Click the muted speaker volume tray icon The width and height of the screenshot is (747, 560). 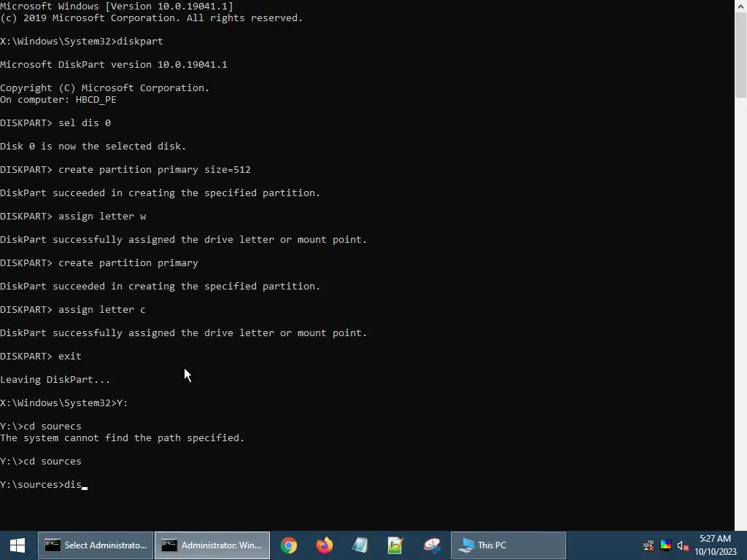[683, 545]
